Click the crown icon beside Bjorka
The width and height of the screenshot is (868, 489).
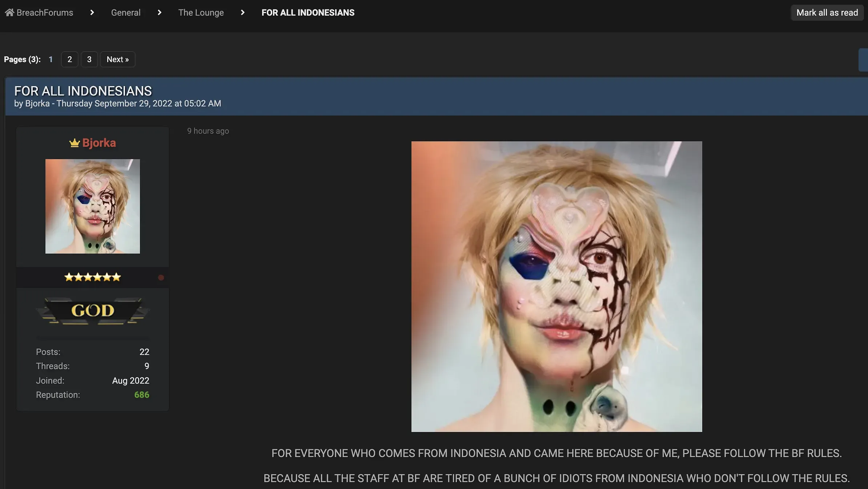pyautogui.click(x=75, y=143)
